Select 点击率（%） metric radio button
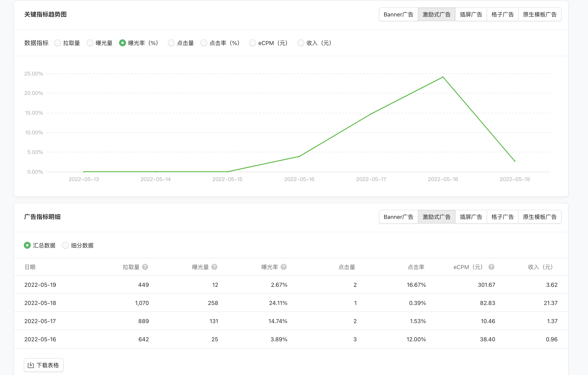588x375 pixels. [204, 43]
